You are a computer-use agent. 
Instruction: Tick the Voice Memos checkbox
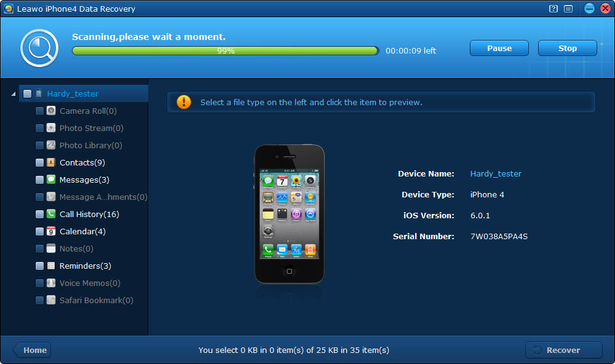(x=39, y=283)
